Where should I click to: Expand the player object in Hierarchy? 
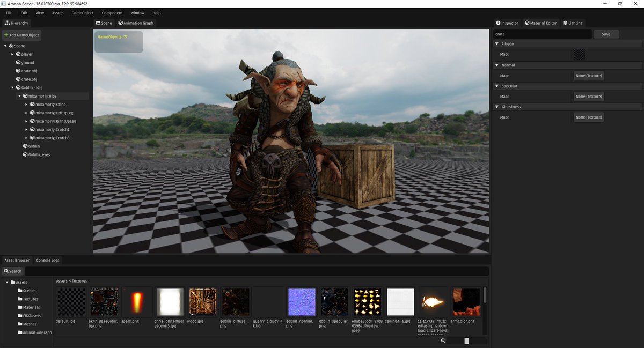coord(12,54)
